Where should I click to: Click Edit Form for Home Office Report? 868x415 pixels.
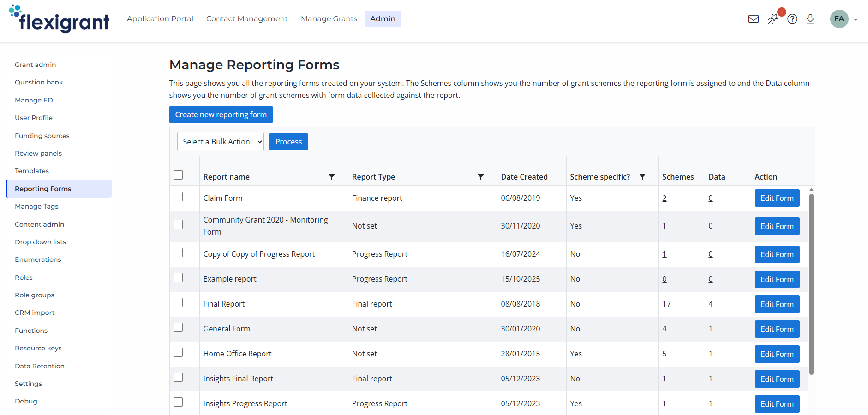[777, 354]
